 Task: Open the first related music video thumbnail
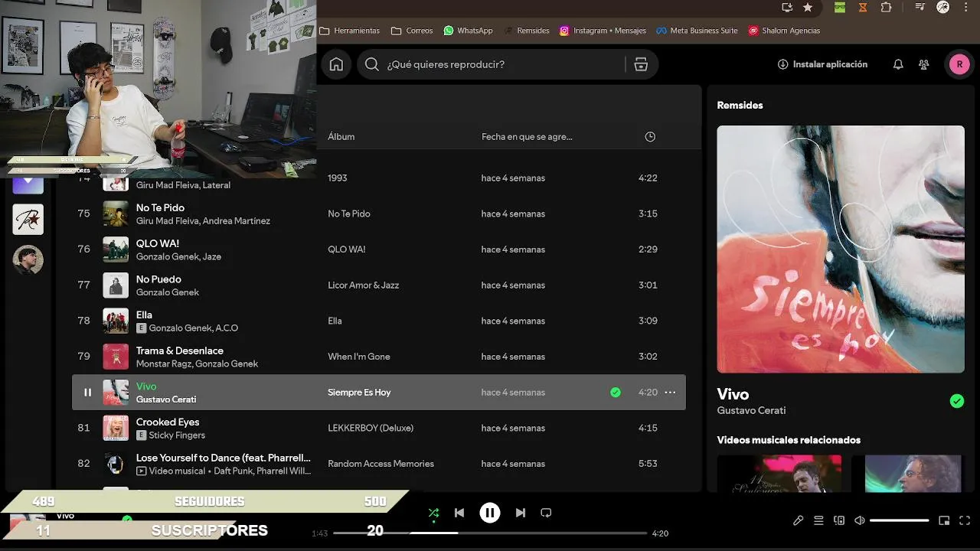[779, 474]
